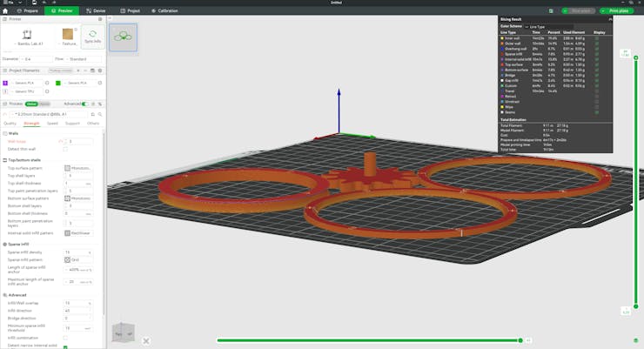Click the green filament 2 color swatch
Viewport: 644px width, 349px height.
coord(58,83)
